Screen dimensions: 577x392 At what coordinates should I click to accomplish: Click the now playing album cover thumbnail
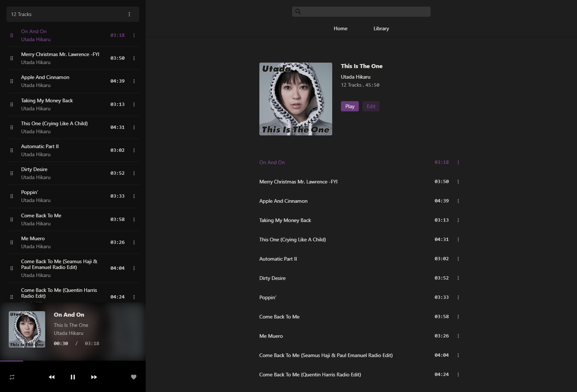(27, 329)
